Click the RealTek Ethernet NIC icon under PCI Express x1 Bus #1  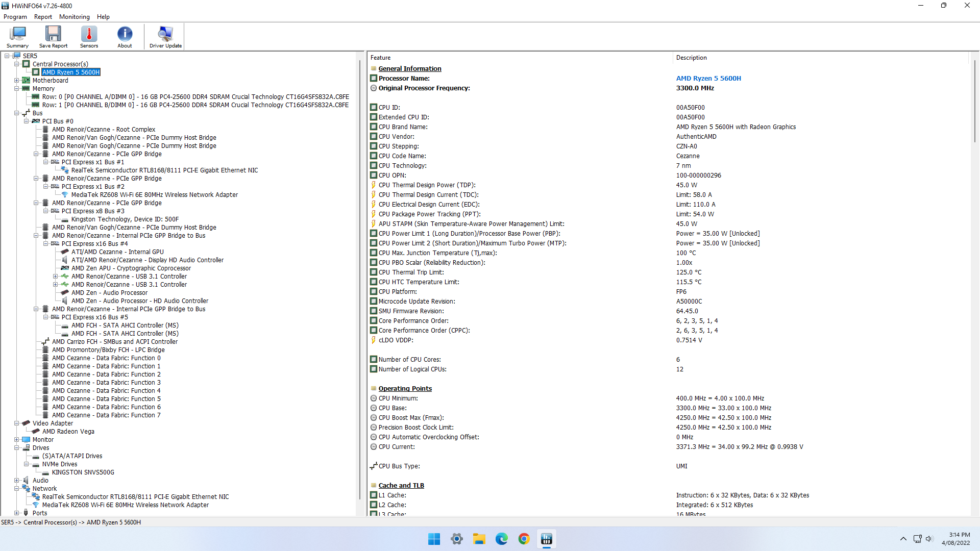point(65,170)
